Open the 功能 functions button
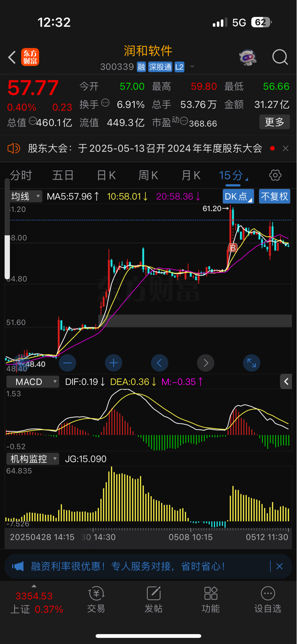297x644 pixels. [x=210, y=600]
